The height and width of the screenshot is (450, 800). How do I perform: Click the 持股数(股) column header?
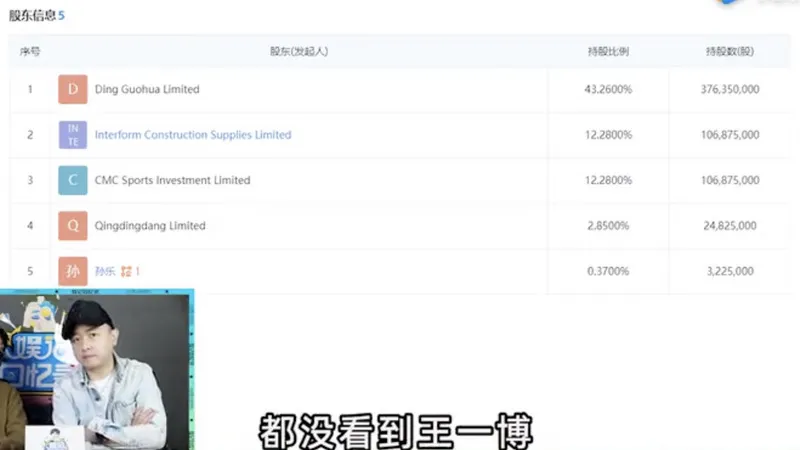(730, 51)
